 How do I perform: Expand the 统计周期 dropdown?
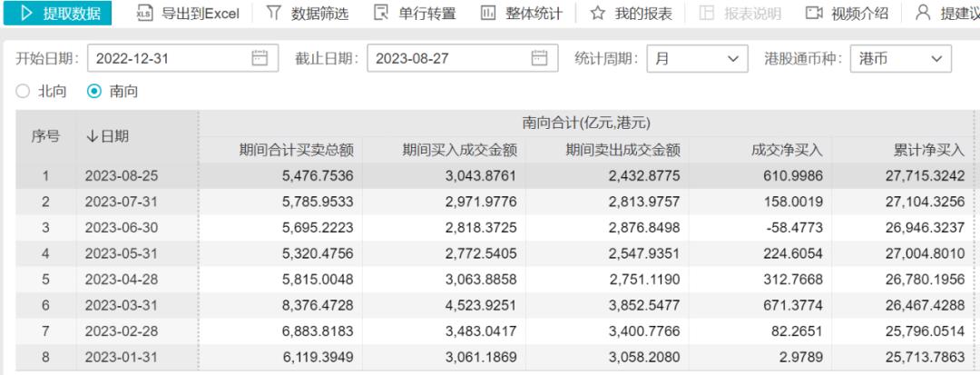[697, 59]
